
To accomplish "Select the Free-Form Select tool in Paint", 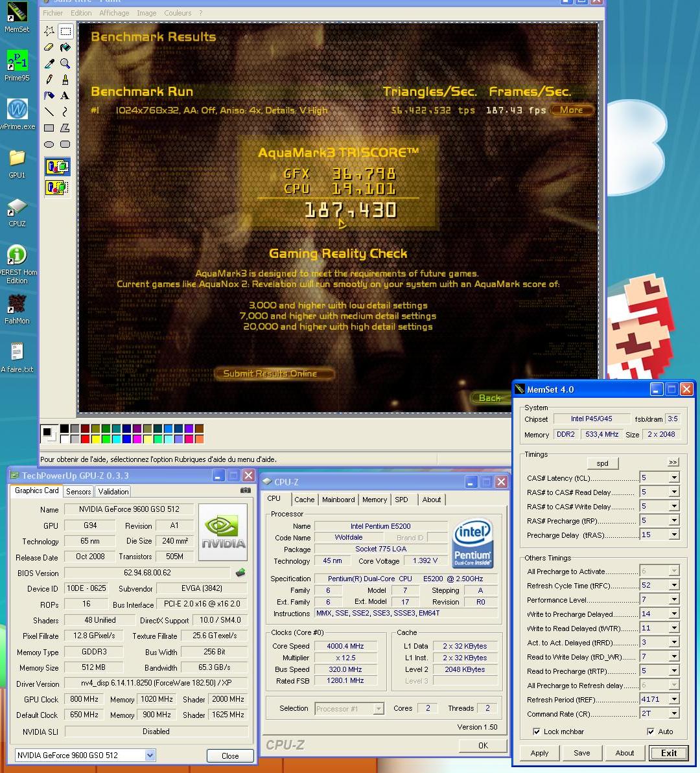I will pyautogui.click(x=49, y=31).
